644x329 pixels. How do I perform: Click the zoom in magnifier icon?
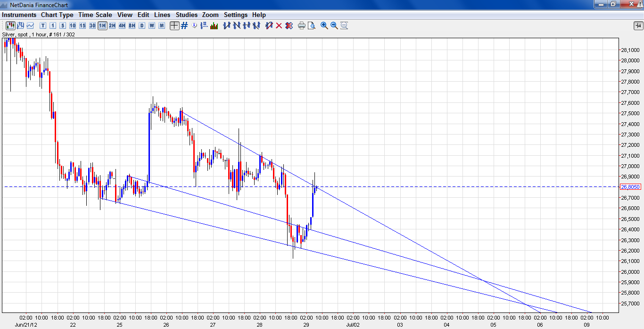point(324,25)
